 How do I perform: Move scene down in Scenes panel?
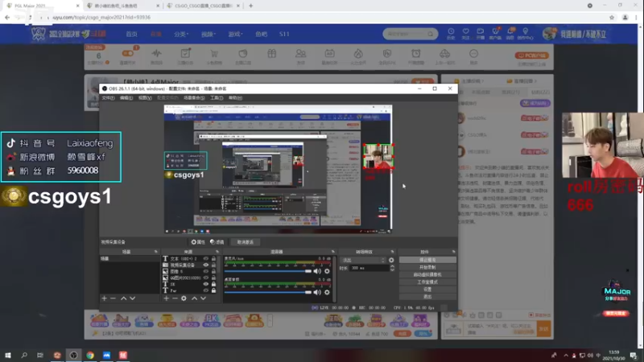(x=132, y=298)
